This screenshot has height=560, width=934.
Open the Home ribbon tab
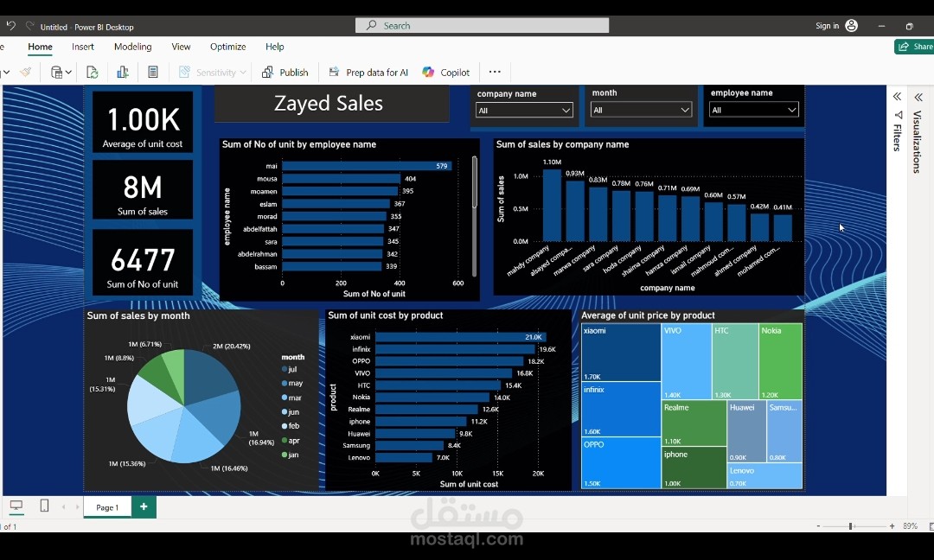click(x=40, y=47)
